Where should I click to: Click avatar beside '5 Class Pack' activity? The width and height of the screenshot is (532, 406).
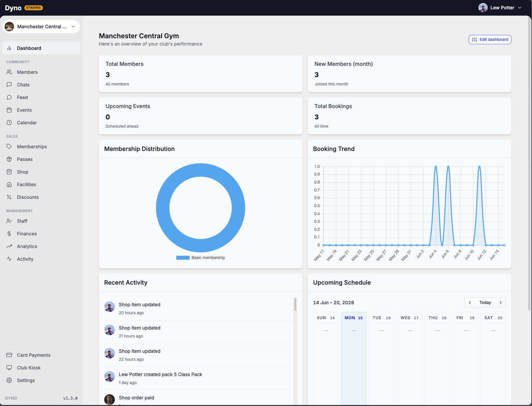(x=110, y=376)
